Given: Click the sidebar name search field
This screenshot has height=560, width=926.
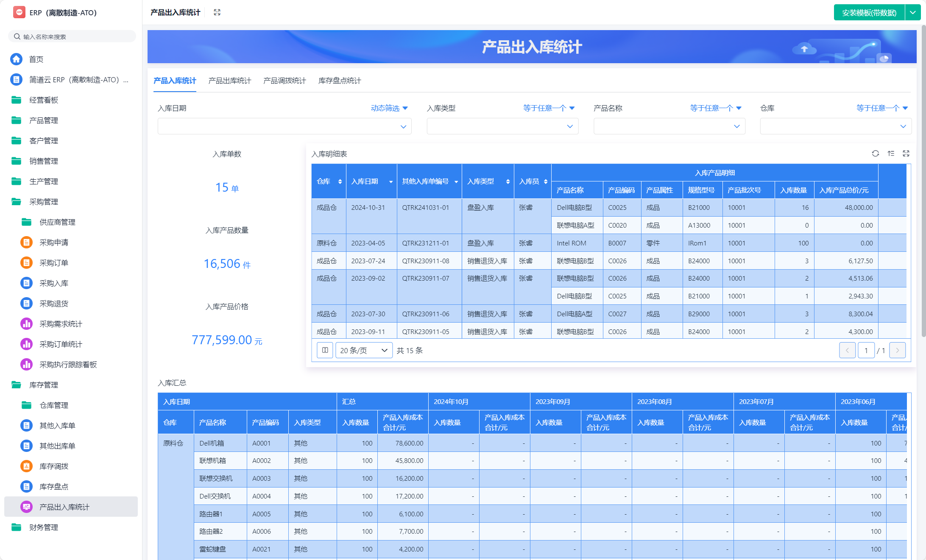Looking at the screenshot, I should (x=72, y=36).
